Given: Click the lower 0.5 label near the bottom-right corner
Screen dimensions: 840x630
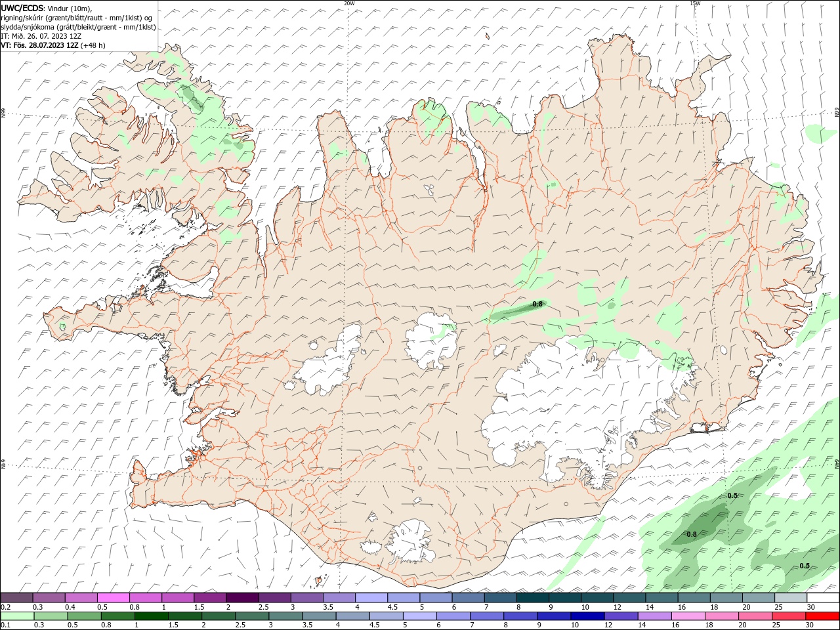Looking at the screenshot, I should point(805,566).
